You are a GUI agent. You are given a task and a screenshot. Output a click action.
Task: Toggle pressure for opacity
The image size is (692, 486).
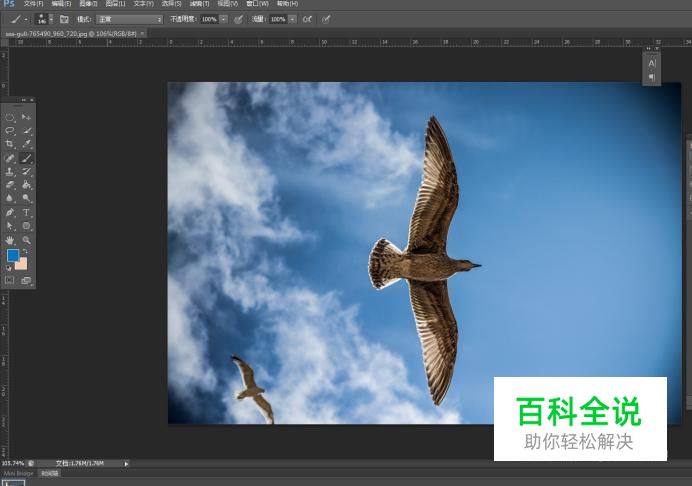(238, 19)
